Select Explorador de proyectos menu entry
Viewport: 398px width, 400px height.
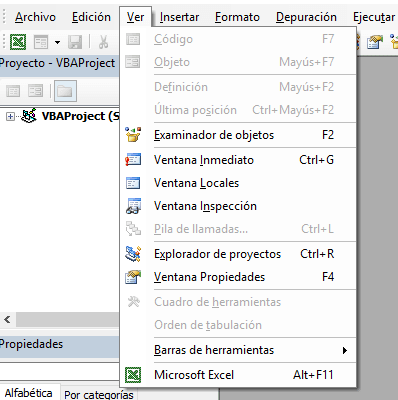238,254
